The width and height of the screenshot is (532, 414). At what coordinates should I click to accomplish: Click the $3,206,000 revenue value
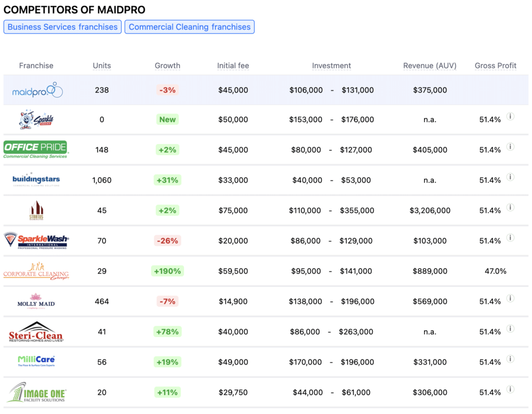tap(430, 210)
